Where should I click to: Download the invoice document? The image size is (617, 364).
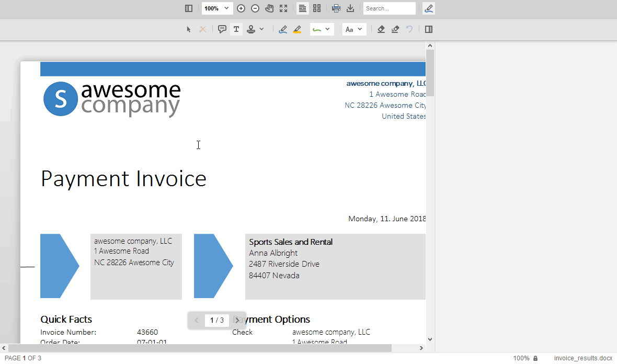tap(350, 8)
